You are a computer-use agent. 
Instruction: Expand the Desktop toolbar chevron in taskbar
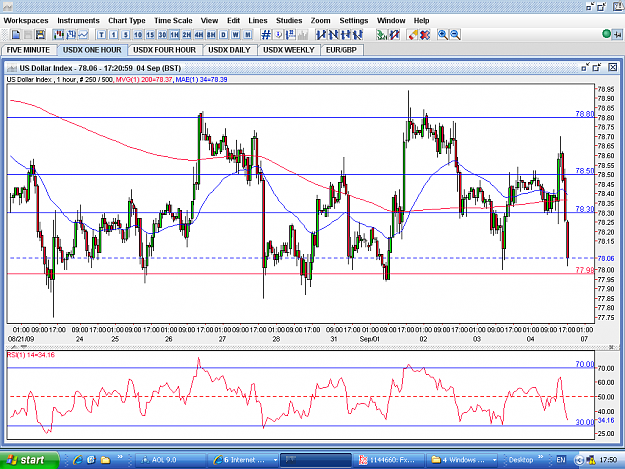[x=540, y=457]
